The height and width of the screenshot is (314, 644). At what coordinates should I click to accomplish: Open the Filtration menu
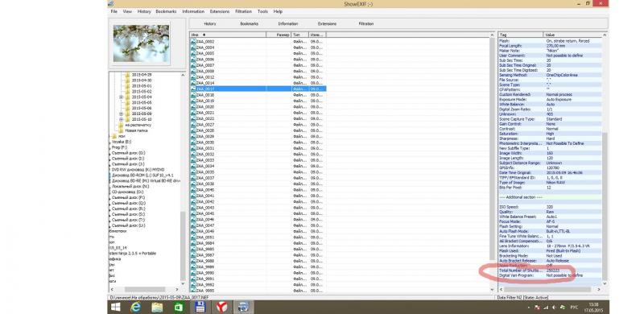tap(243, 11)
